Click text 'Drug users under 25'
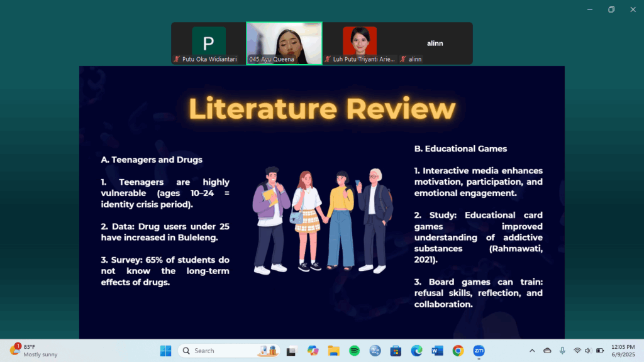This screenshot has width=644, height=362. pos(184,226)
